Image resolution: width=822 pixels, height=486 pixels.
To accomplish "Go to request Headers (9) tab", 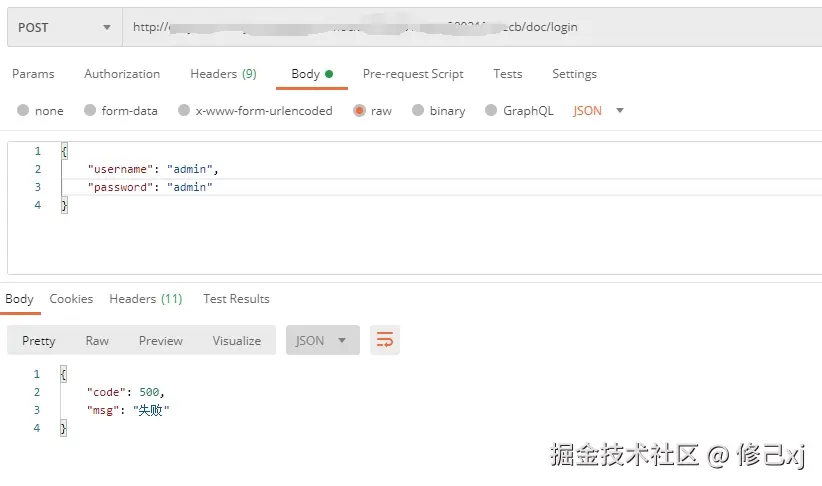I will pyautogui.click(x=223, y=74).
